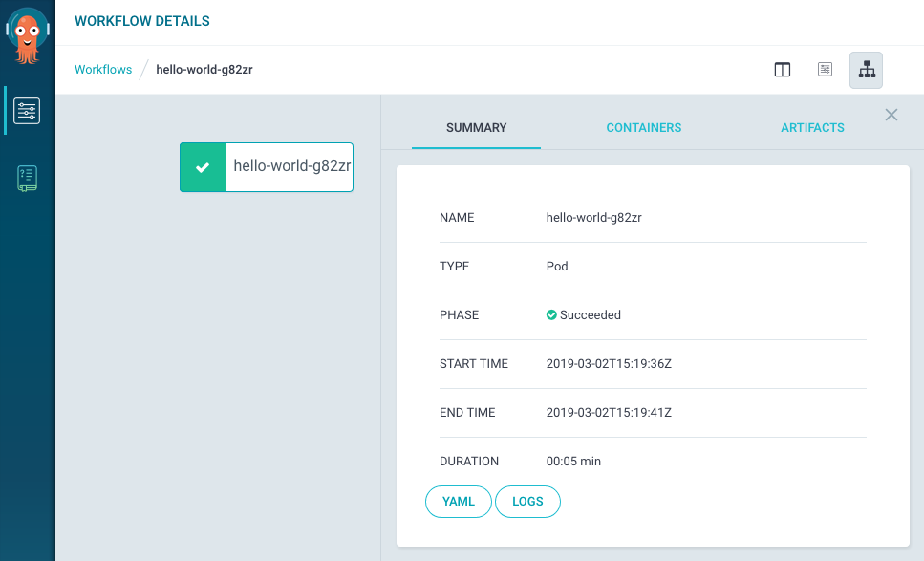
Task: Click the Workflow Details page title
Action: (x=142, y=21)
